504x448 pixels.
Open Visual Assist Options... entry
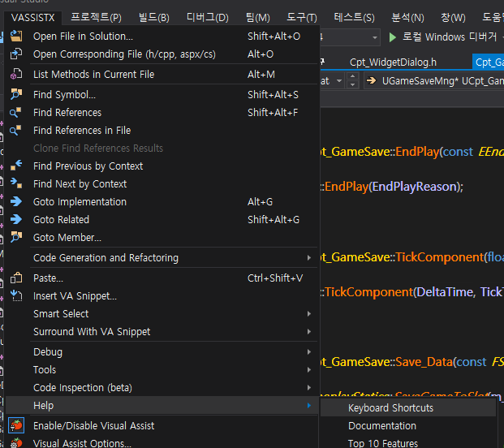click(162, 443)
